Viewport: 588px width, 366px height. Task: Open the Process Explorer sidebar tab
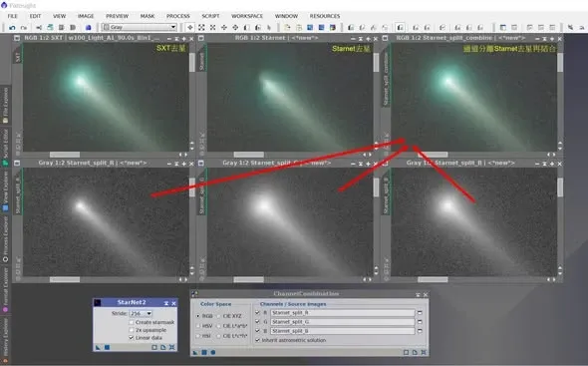[5, 238]
